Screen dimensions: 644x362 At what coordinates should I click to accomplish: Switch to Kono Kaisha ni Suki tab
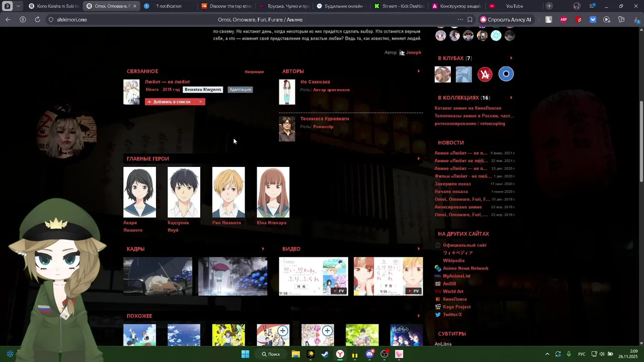click(53, 6)
